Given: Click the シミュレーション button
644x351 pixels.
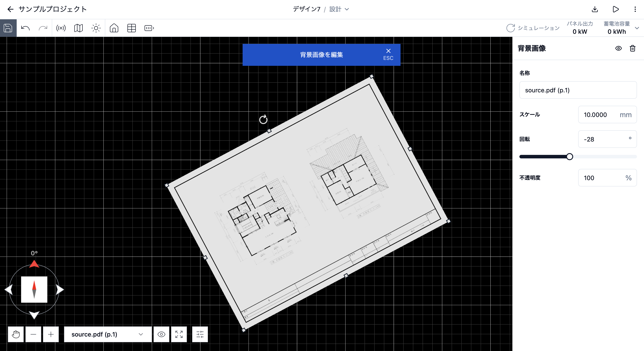Looking at the screenshot, I should (533, 28).
